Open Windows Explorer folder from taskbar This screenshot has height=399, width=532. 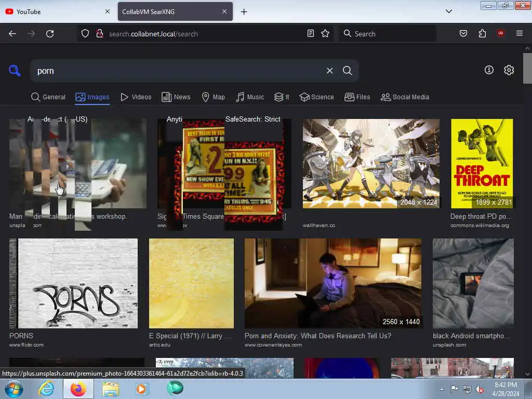click(x=111, y=389)
